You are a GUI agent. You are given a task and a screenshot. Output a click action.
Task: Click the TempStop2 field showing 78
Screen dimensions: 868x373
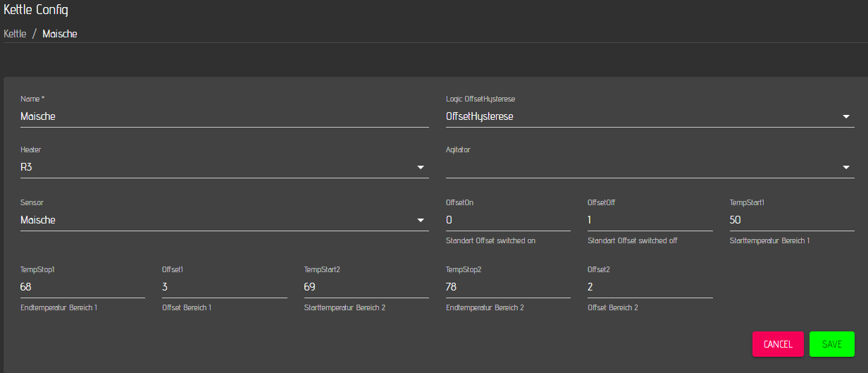pyautogui.click(x=508, y=288)
